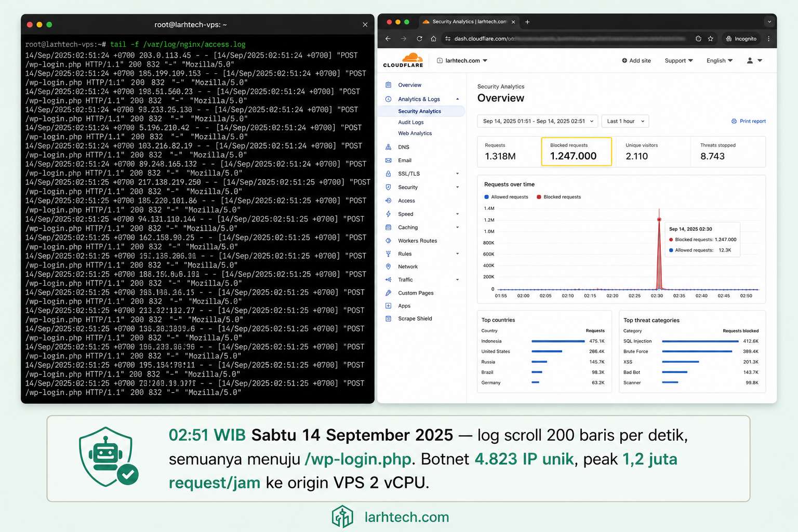This screenshot has height=532, width=798.
Task: Click the Scrape Shield icon
Action: pyautogui.click(x=388, y=318)
